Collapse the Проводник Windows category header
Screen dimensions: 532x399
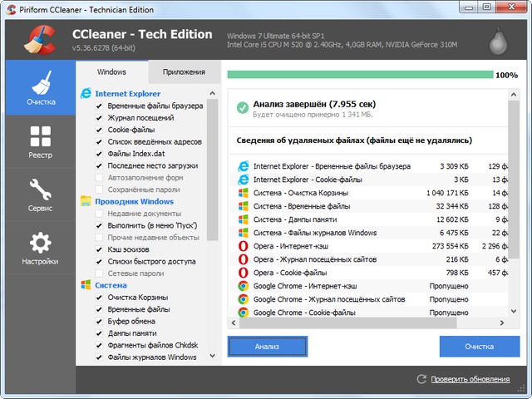click(133, 201)
